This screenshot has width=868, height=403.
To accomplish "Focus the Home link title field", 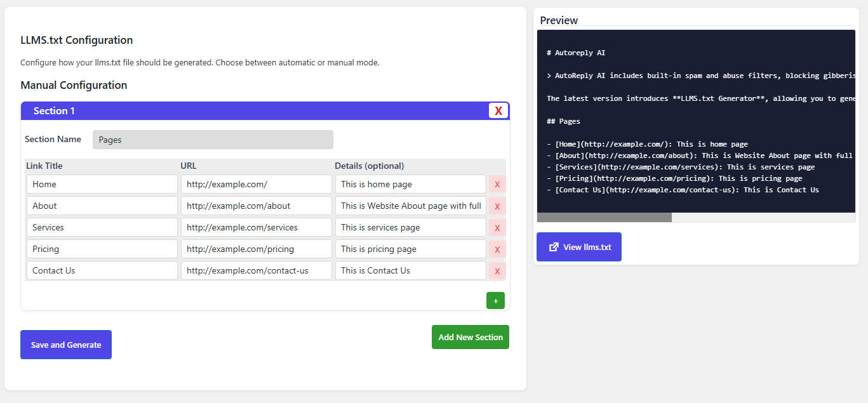I will 102,184.
